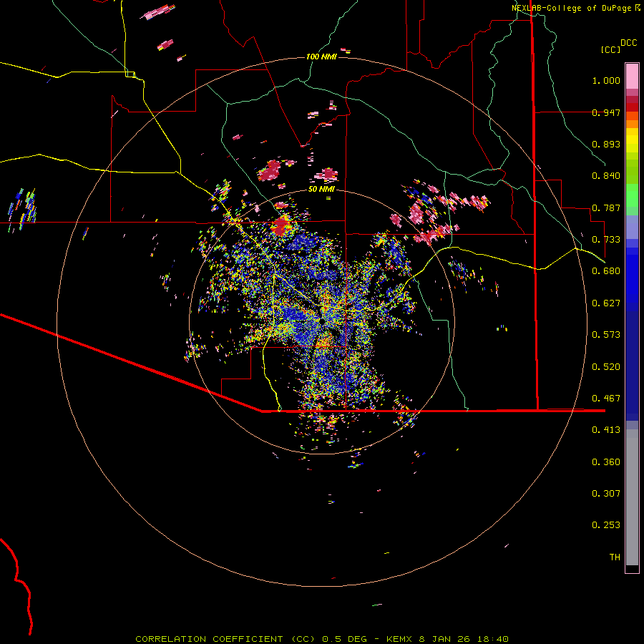The height and width of the screenshot is (644, 644).
Task: Click the 50 NMI range ring label
Action: coord(321,190)
